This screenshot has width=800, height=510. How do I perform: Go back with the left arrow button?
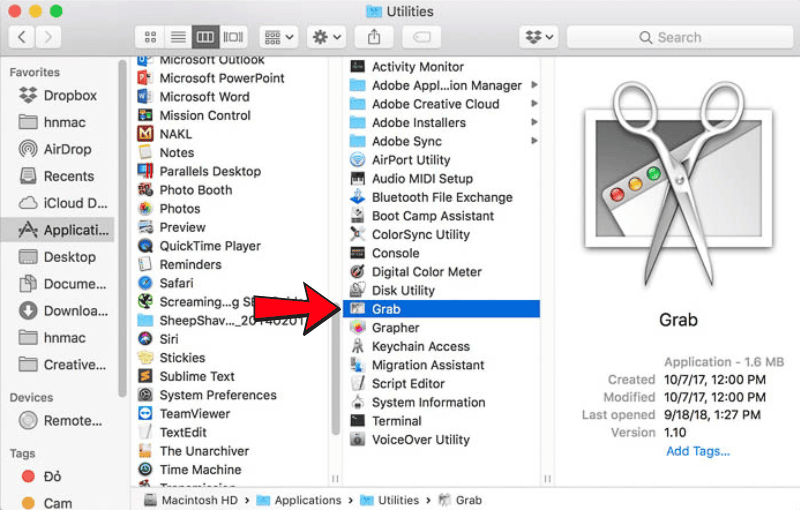(x=22, y=37)
